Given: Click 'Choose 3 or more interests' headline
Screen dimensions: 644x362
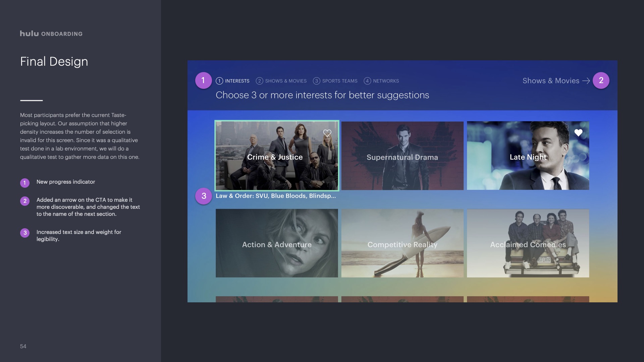Looking at the screenshot, I should (x=322, y=95).
